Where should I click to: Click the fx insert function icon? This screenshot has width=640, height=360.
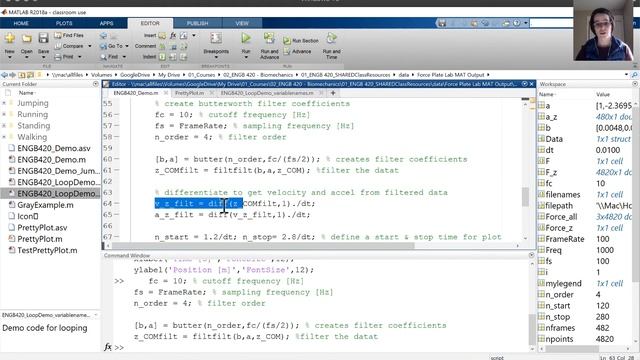(x=173, y=36)
